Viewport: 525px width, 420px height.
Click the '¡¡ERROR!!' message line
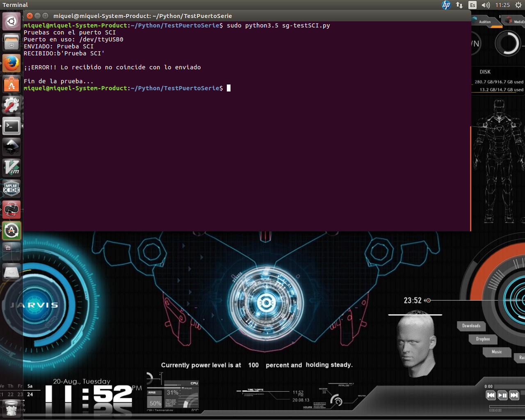pos(112,67)
